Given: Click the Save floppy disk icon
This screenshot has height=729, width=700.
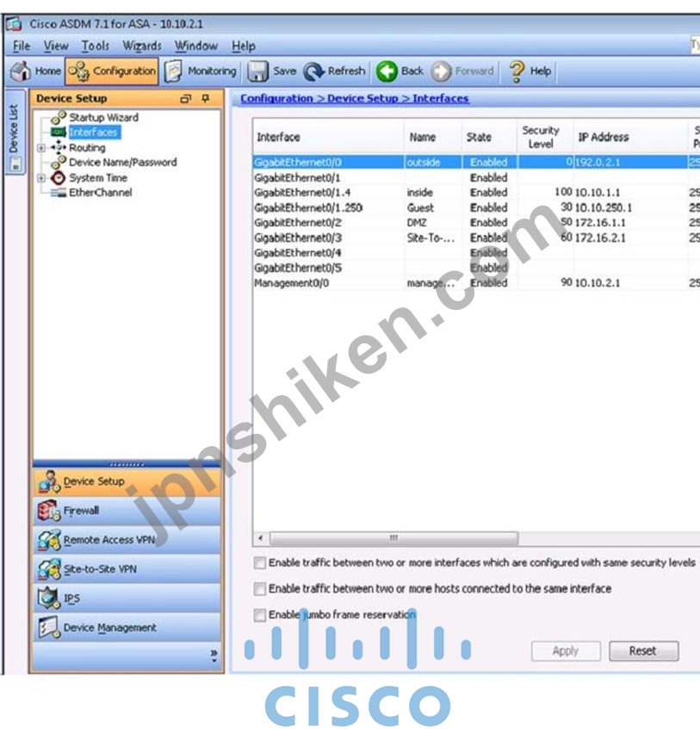Looking at the screenshot, I should 257,71.
